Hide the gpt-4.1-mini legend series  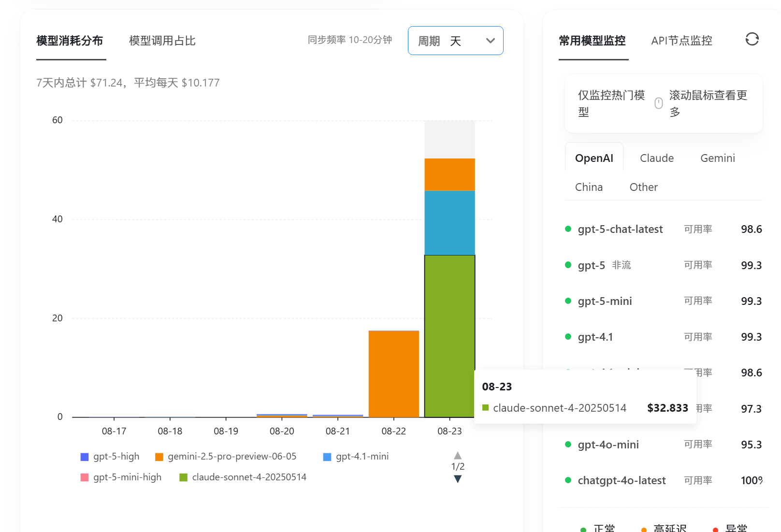tap(356, 457)
